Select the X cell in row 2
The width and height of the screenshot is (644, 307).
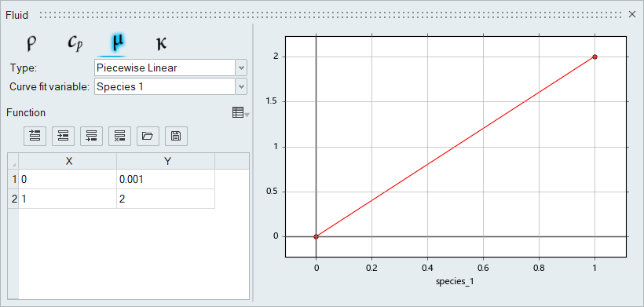[x=68, y=199]
